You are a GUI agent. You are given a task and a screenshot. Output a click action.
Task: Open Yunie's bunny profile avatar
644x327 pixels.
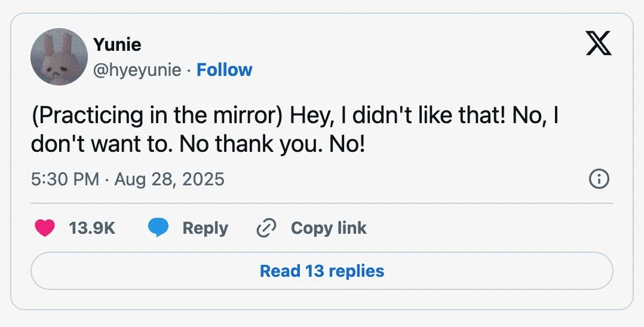59,57
